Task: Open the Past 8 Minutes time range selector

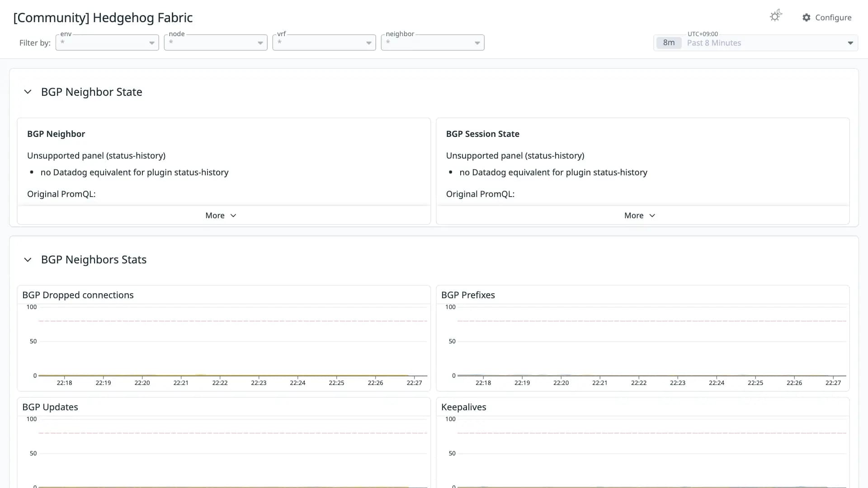Action: coord(755,43)
